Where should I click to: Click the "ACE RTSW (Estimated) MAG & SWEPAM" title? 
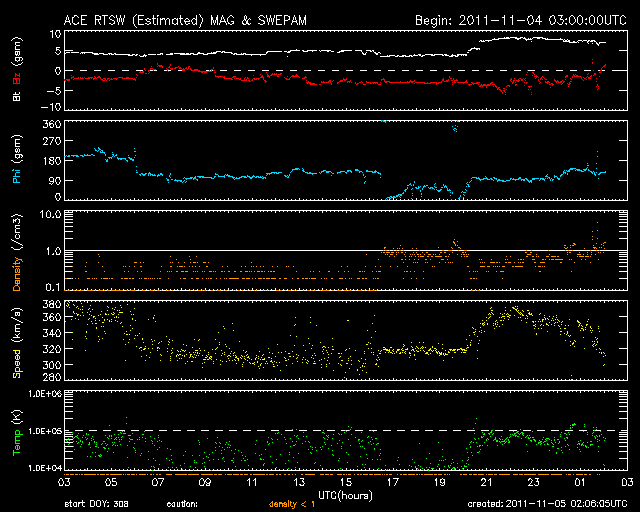point(185,20)
